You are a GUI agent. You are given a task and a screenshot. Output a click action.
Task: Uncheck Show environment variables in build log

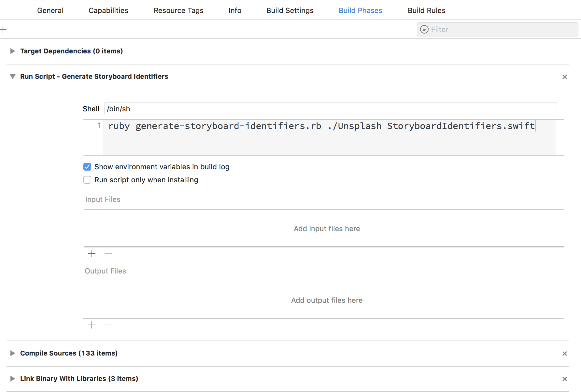click(x=87, y=167)
